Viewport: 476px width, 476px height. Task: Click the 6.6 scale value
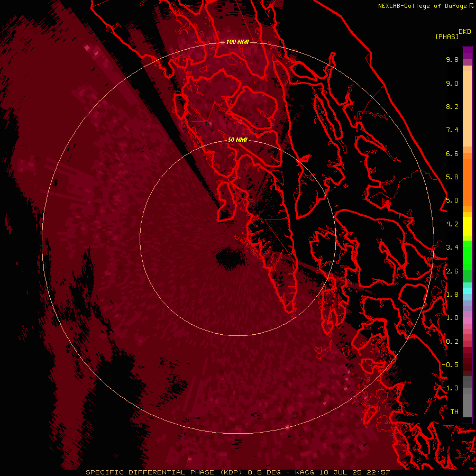(452, 153)
